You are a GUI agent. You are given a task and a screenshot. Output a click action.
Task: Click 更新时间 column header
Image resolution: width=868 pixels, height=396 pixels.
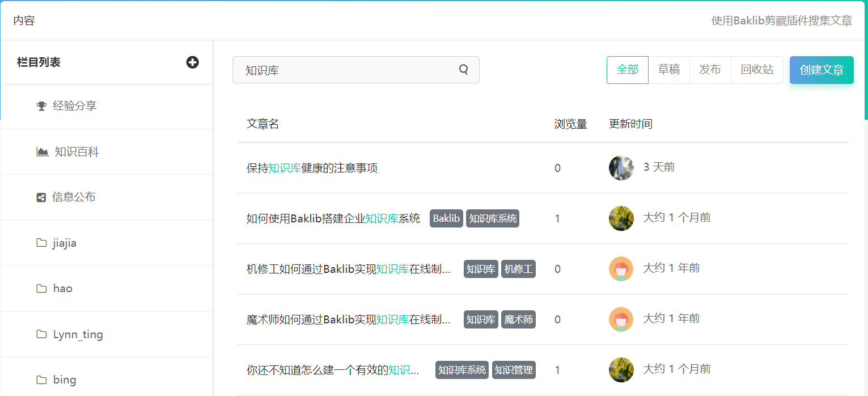click(x=630, y=124)
